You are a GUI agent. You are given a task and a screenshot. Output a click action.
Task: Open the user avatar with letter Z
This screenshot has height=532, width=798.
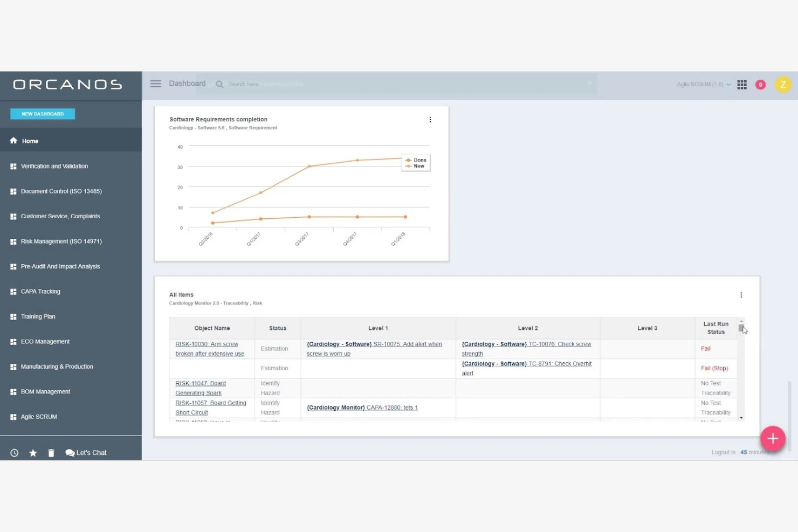(783, 84)
